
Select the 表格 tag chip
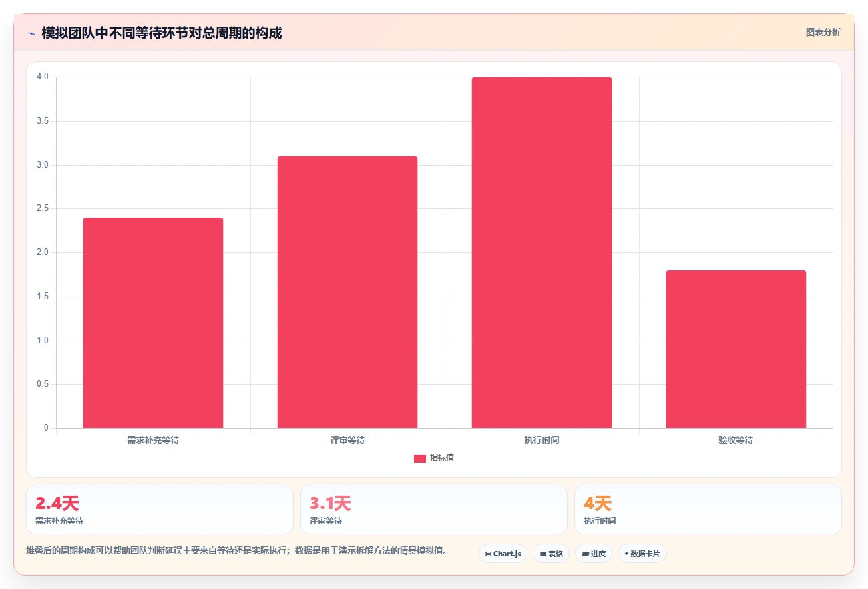coord(551,554)
